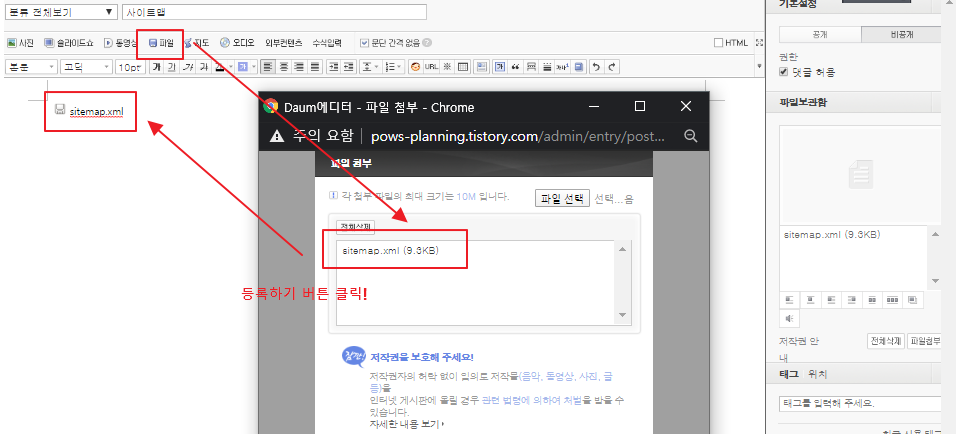Screen dimensions: 958x434
Task: Insert a blockquote with the quote icon
Action: click(x=516, y=67)
